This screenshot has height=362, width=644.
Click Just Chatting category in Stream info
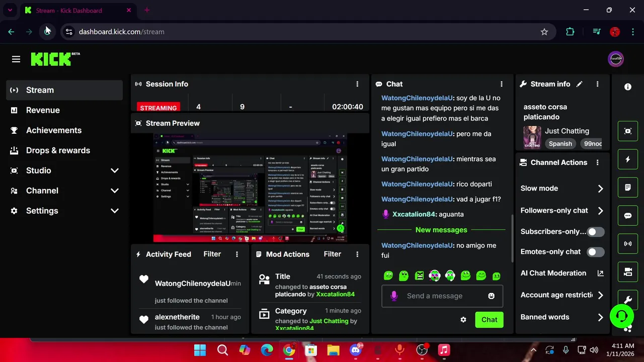pyautogui.click(x=567, y=131)
